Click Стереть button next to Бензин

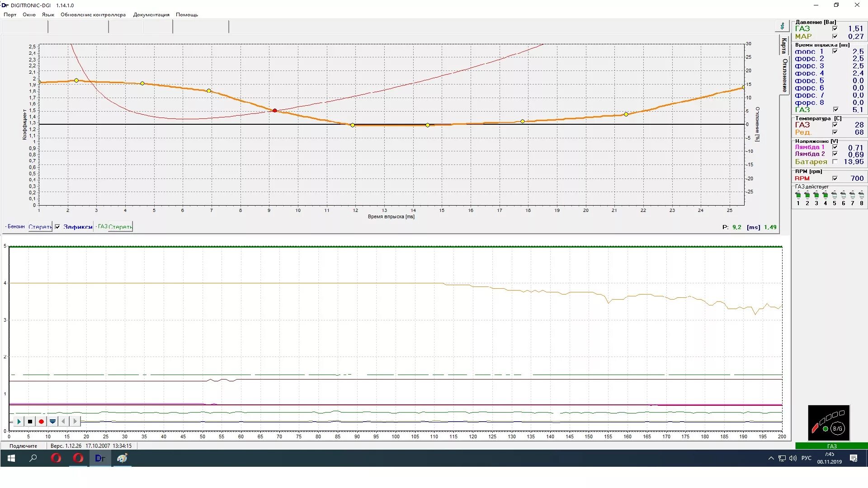(40, 227)
